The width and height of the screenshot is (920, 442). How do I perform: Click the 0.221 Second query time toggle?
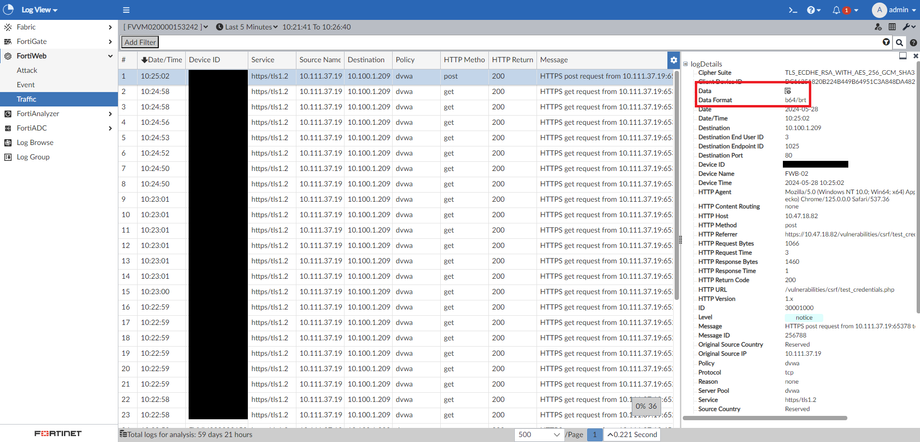tap(631, 435)
